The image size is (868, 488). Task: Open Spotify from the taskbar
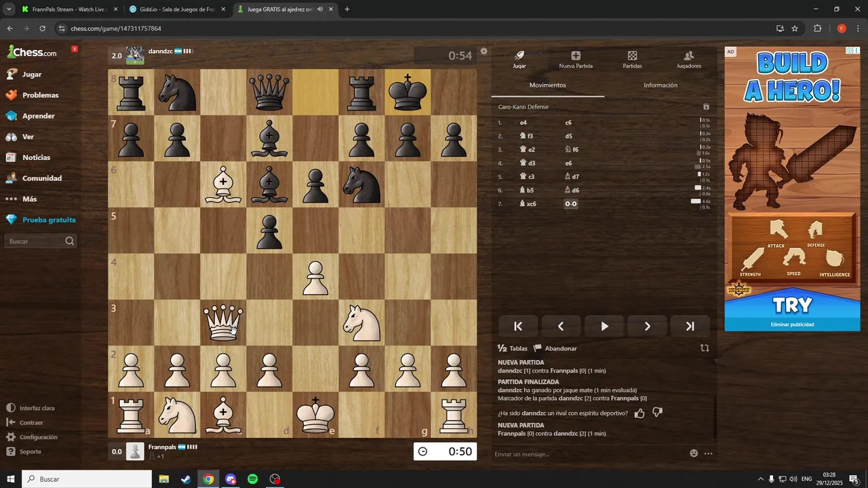[x=252, y=479]
